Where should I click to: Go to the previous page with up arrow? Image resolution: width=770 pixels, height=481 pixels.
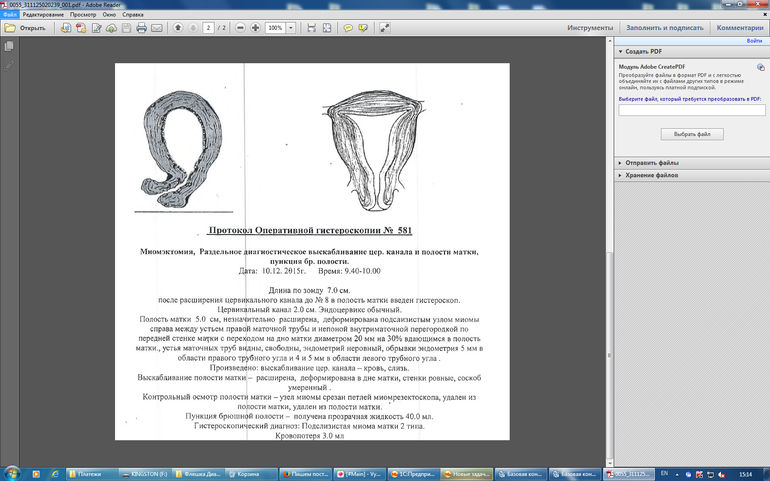coord(178,28)
